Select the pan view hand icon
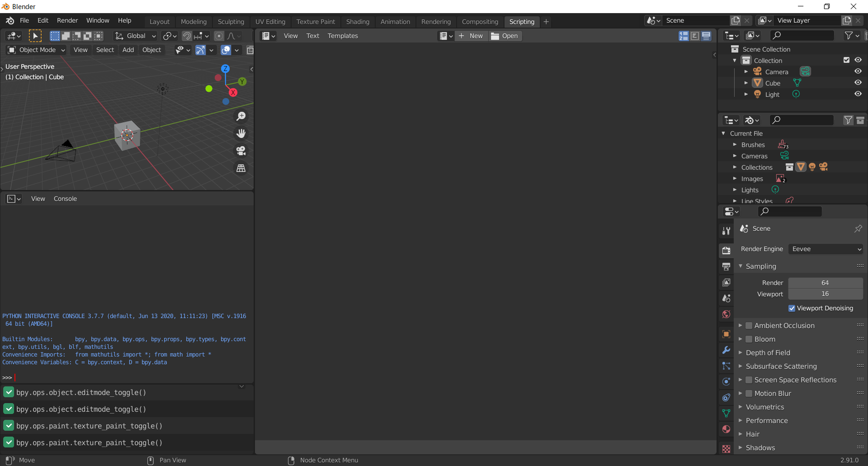This screenshot has width=868, height=466. (x=241, y=134)
